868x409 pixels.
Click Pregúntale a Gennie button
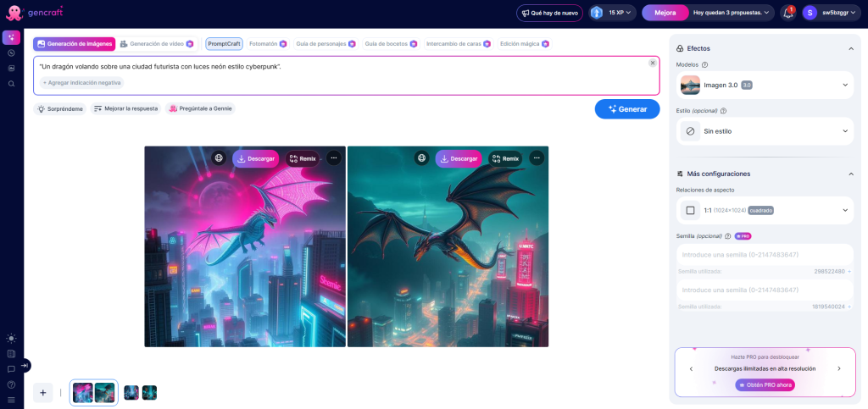coord(200,109)
